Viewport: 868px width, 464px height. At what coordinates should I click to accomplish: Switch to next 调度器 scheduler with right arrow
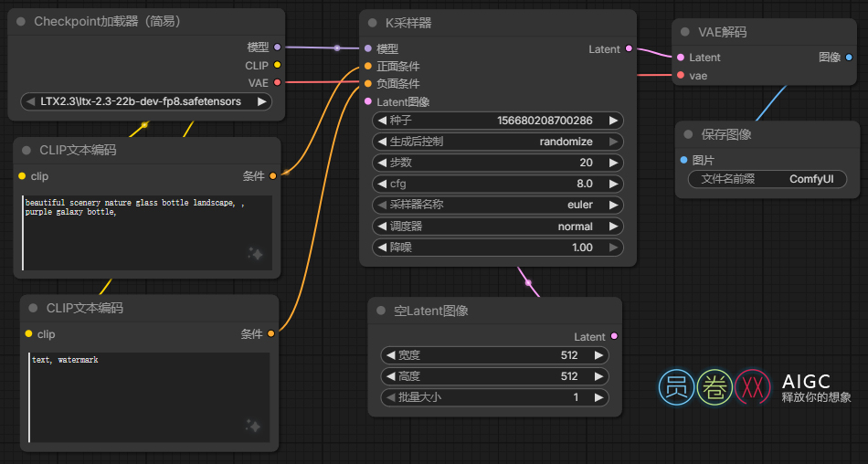tap(613, 227)
